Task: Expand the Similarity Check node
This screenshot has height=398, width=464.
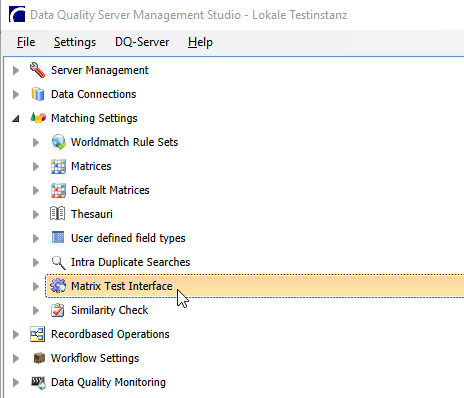Action: click(36, 310)
